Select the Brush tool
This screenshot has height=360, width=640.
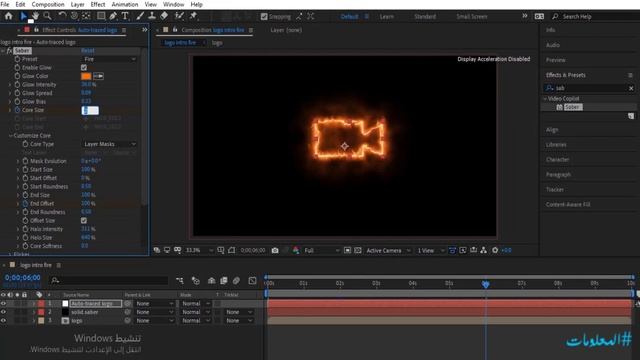(140, 16)
